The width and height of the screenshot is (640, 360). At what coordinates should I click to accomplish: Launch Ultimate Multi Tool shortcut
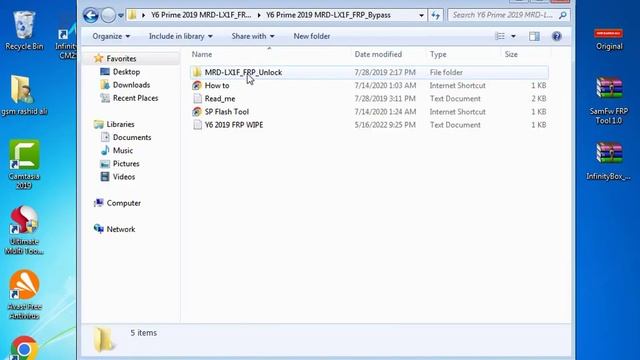click(x=24, y=230)
